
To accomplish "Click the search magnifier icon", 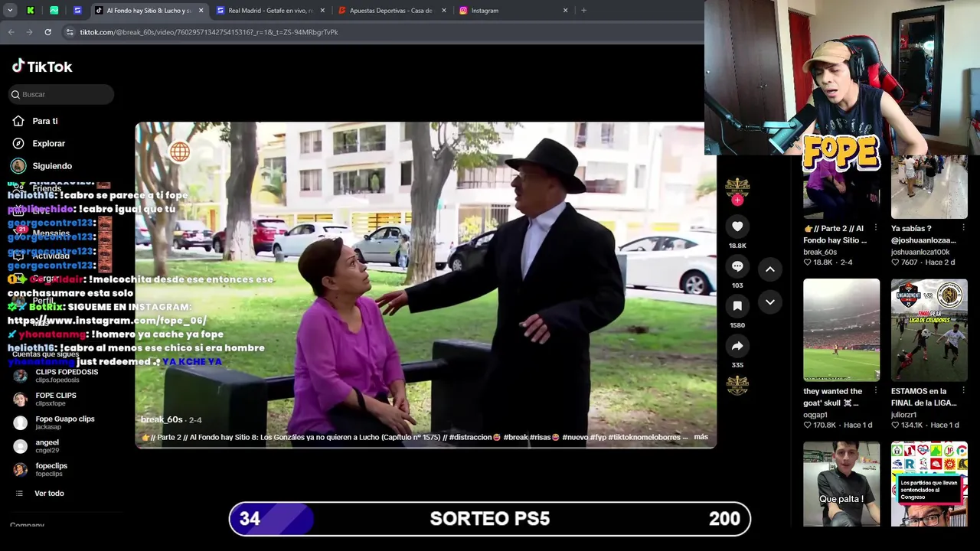I will [x=15, y=94].
